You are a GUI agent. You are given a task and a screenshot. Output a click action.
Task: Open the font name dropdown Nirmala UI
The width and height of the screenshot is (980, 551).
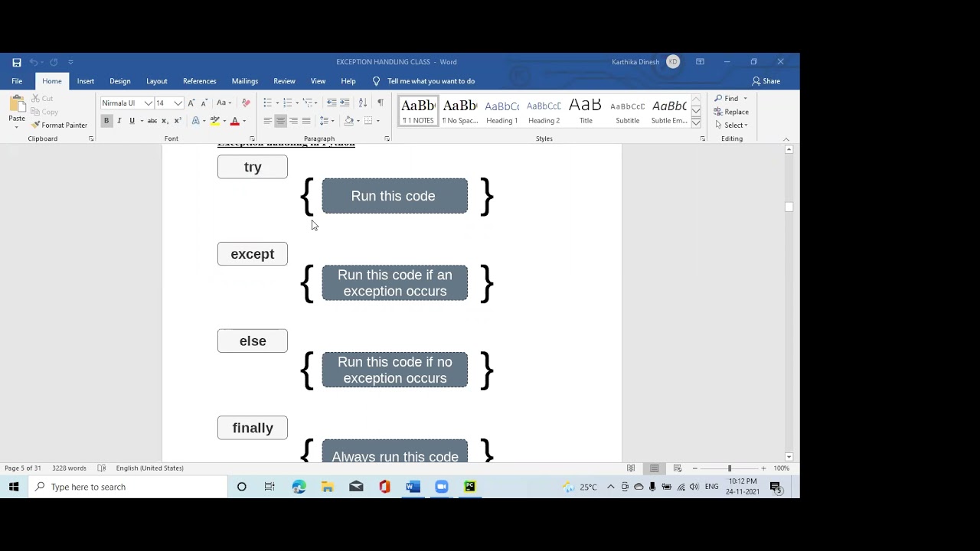(149, 103)
